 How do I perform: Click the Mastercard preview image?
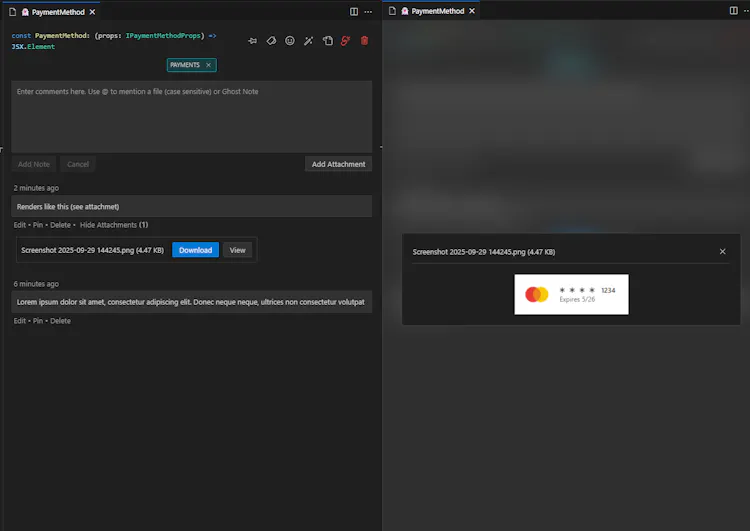click(571, 294)
